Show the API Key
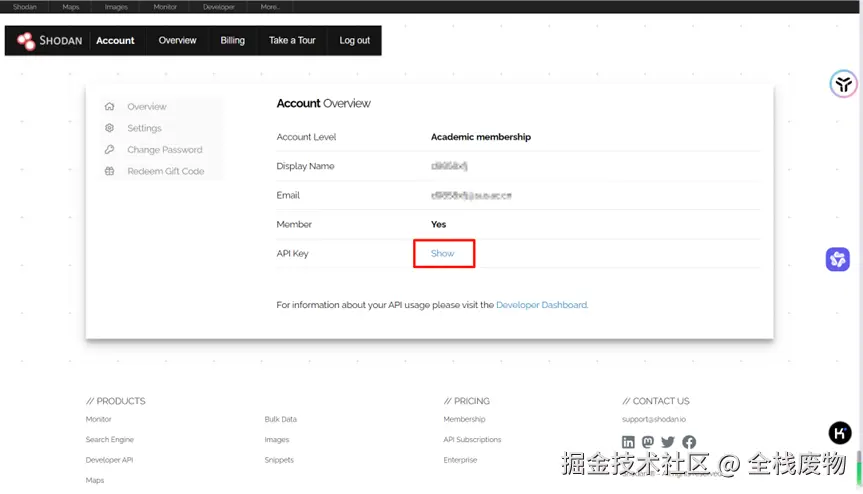Image resolution: width=863 pixels, height=494 pixels. (443, 253)
